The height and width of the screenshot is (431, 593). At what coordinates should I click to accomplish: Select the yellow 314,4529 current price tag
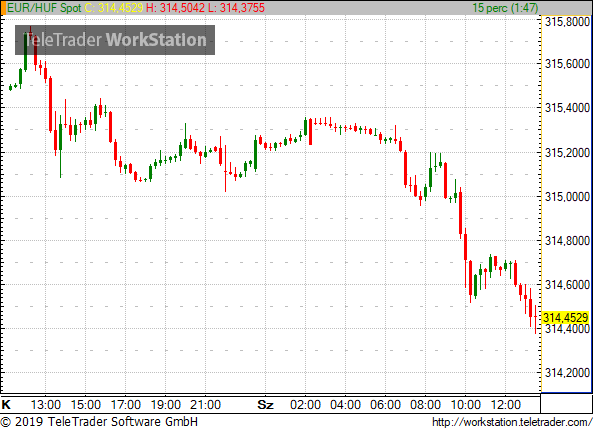[566, 318]
